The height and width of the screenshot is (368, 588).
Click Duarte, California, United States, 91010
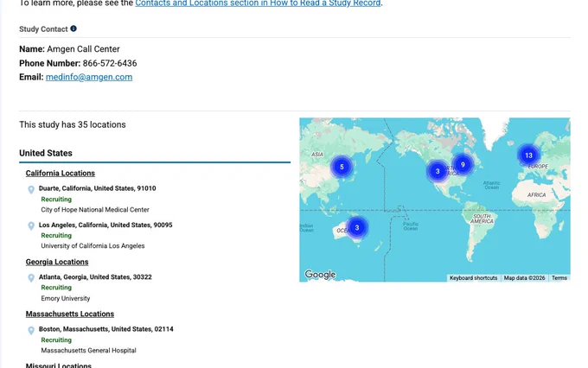pyautogui.click(x=98, y=188)
